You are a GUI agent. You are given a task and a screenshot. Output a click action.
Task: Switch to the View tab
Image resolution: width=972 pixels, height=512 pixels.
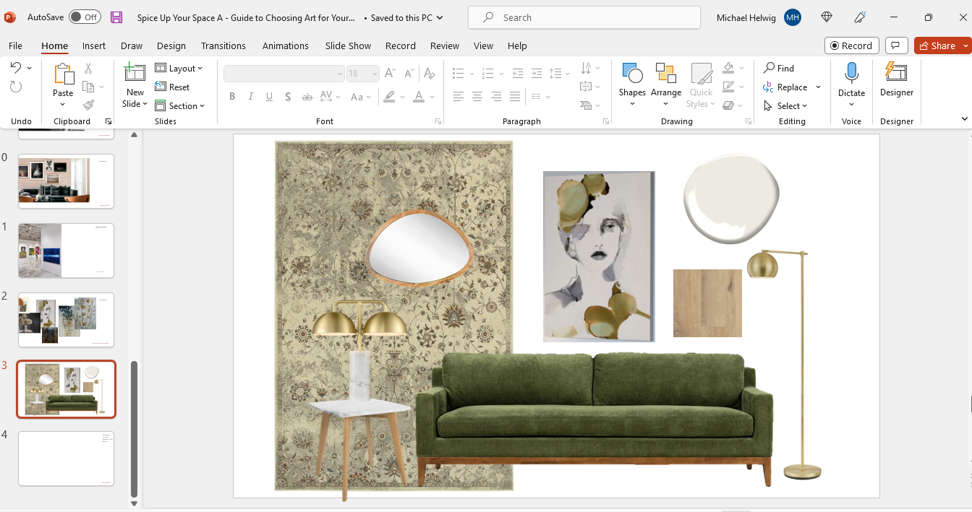(483, 46)
